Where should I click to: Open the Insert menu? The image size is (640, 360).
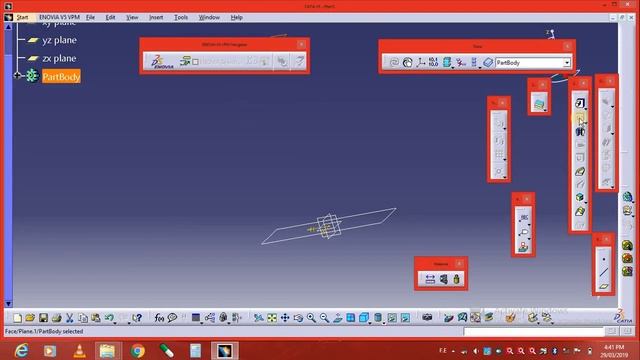pyautogui.click(x=156, y=17)
